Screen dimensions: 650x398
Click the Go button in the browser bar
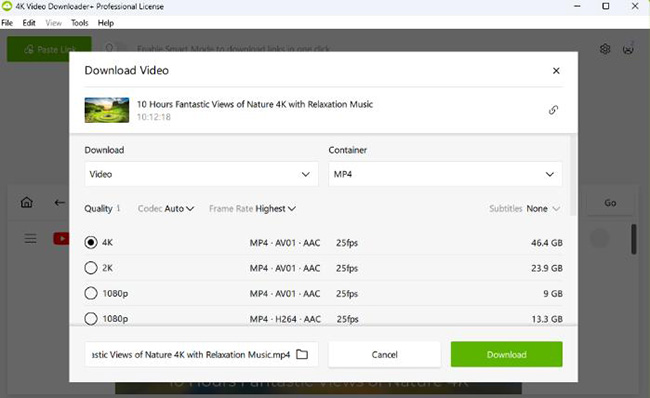coord(610,203)
